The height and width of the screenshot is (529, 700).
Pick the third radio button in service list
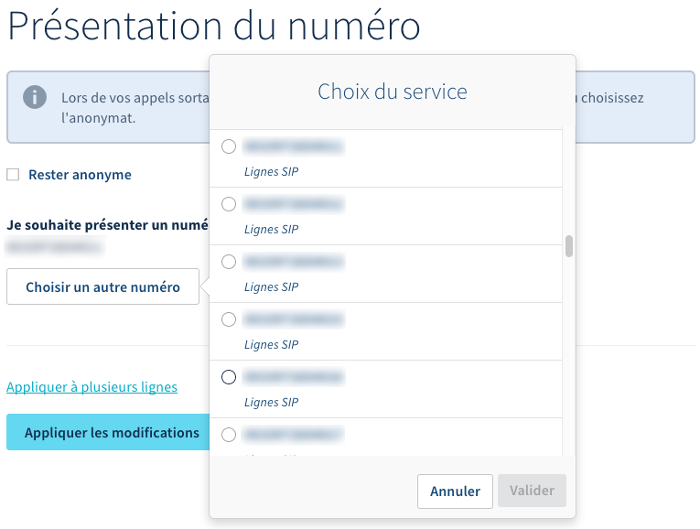coord(229,262)
